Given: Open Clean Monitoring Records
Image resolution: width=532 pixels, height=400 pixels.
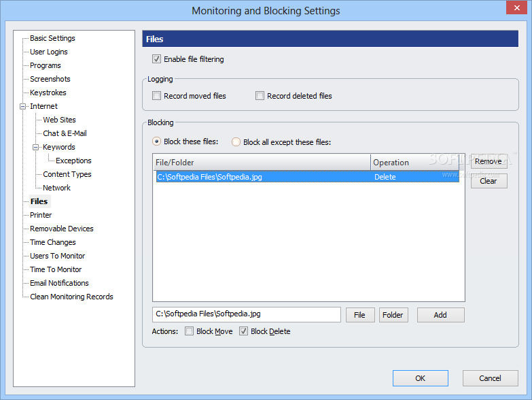Looking at the screenshot, I should point(71,297).
